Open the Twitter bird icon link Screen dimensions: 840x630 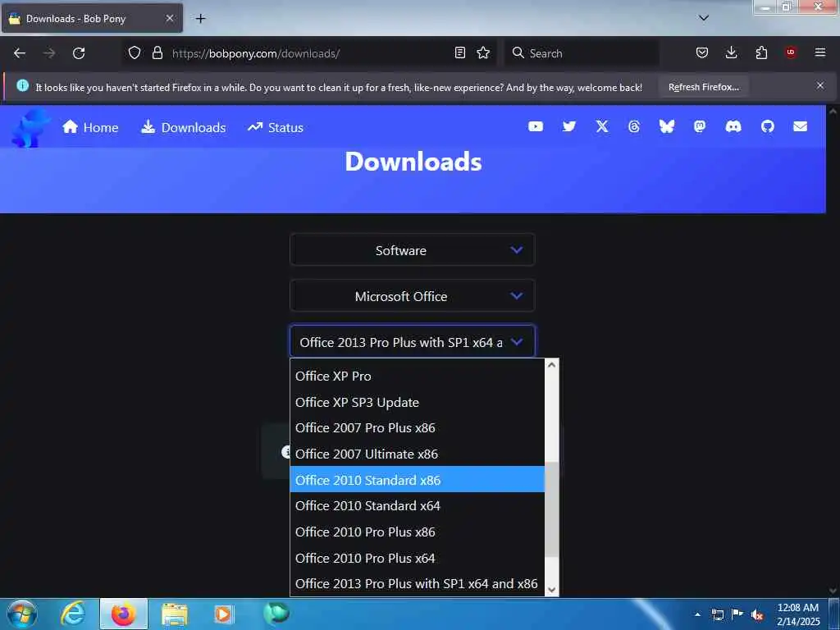tap(569, 126)
